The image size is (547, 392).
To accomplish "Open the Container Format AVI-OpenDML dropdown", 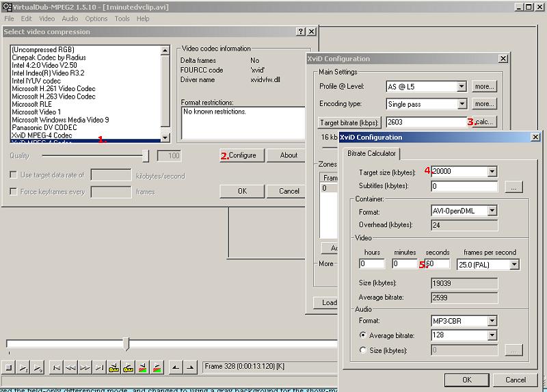I will 492,211.
